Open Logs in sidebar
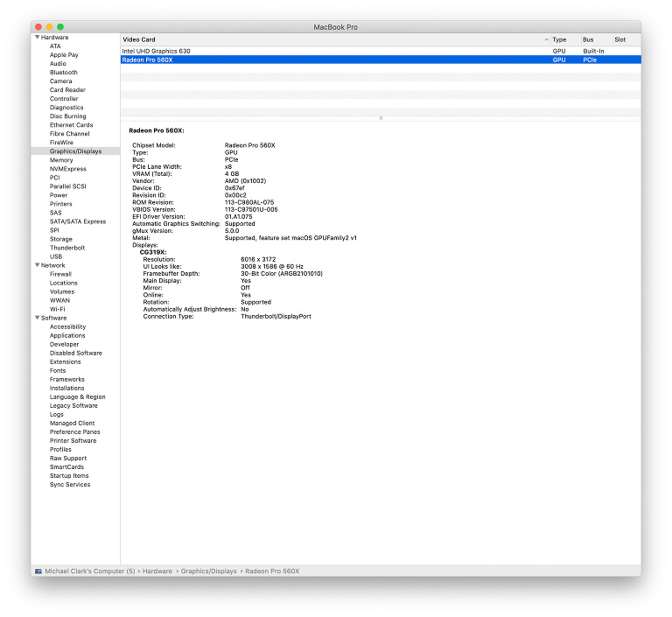 point(57,415)
